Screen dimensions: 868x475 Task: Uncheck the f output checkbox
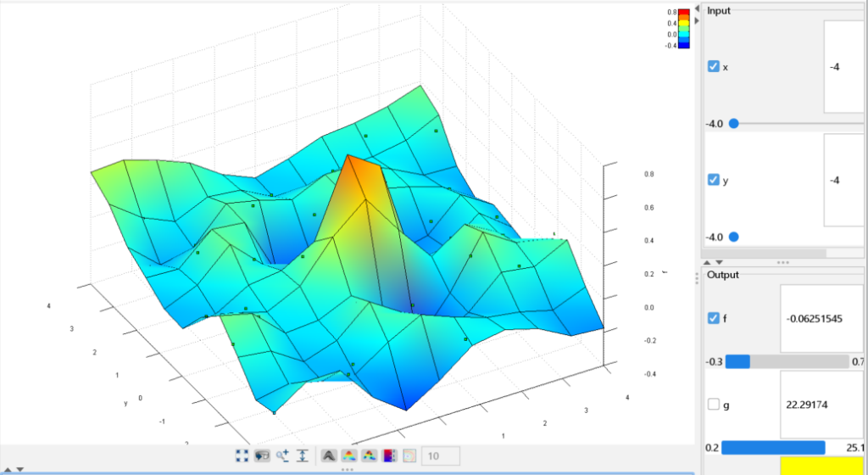click(x=713, y=319)
